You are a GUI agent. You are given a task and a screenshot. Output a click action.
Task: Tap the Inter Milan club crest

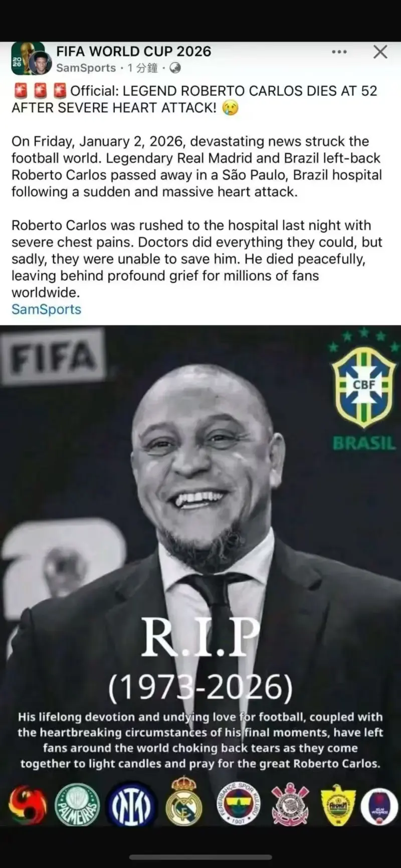tap(131, 805)
